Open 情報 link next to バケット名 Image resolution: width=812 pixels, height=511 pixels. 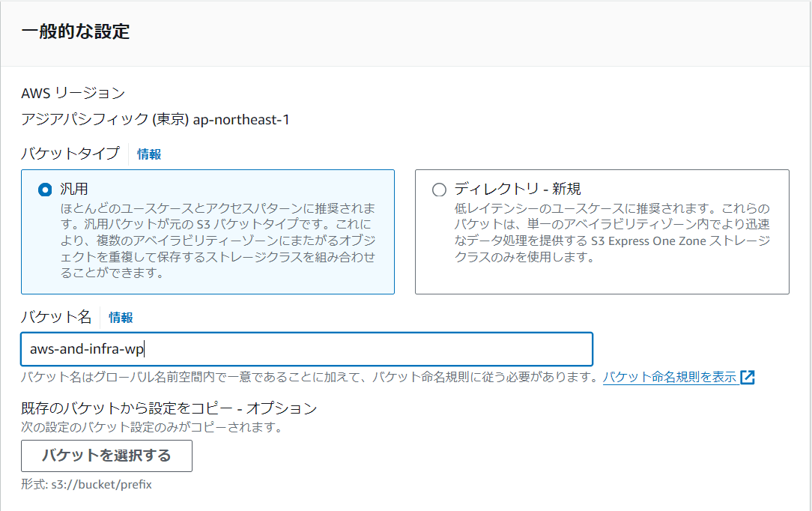(121, 318)
